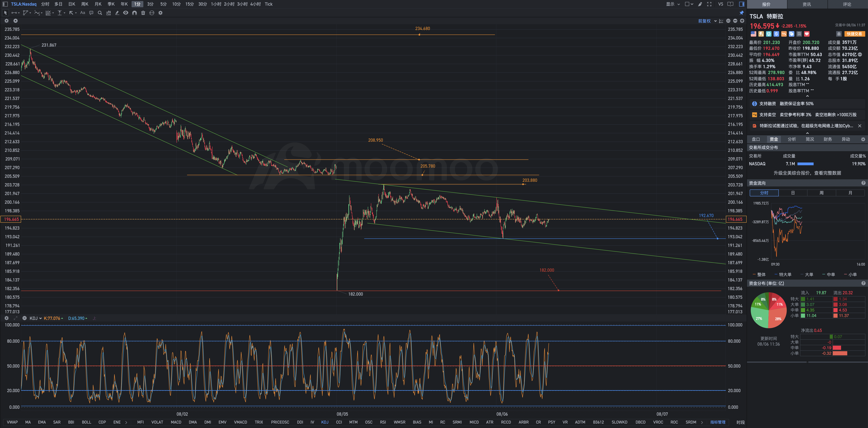Click the sync drawings icon
868x428 pixels.
[152, 13]
